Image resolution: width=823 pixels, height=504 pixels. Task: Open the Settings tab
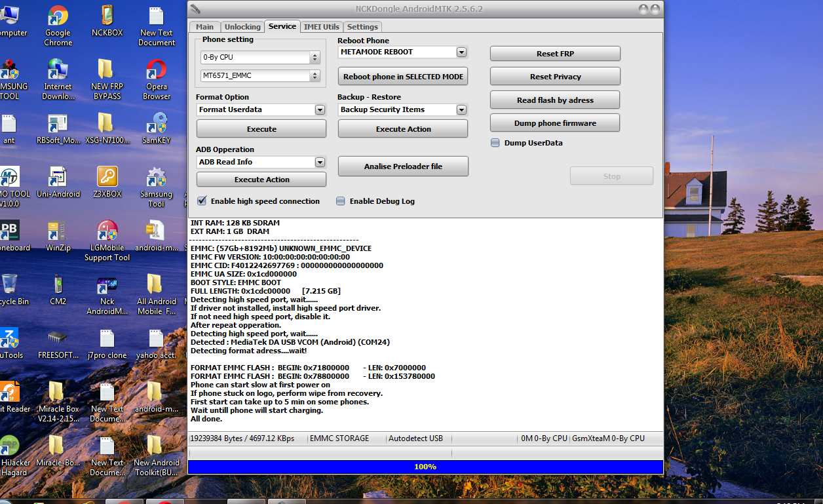[362, 27]
